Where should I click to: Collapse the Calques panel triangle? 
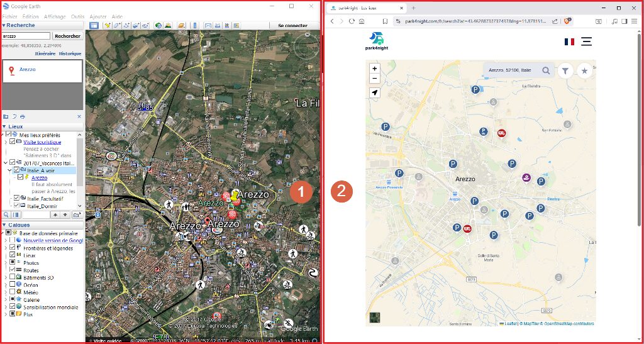tap(4, 225)
